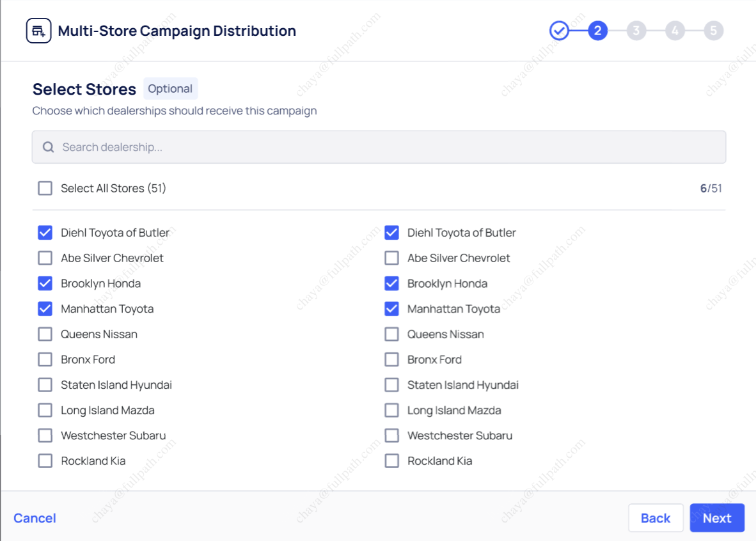Image resolution: width=756 pixels, height=541 pixels.
Task: Click the search magnifier icon
Action: [x=48, y=147]
